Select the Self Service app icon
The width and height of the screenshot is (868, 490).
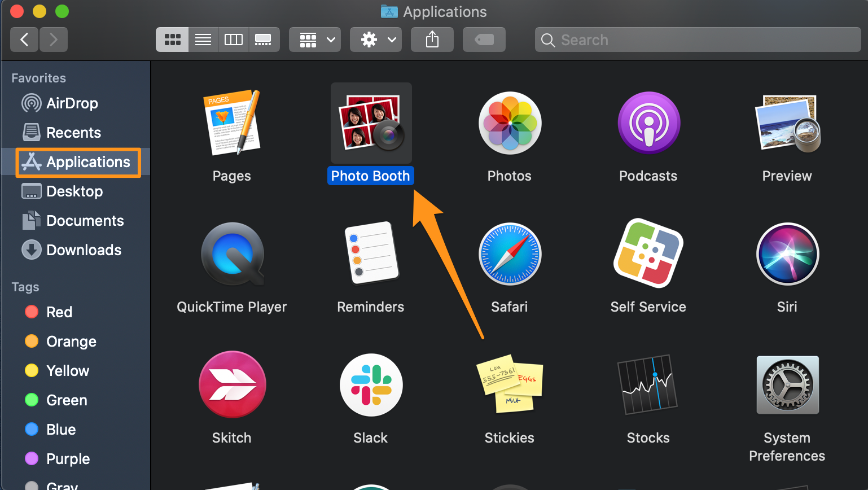coord(648,253)
